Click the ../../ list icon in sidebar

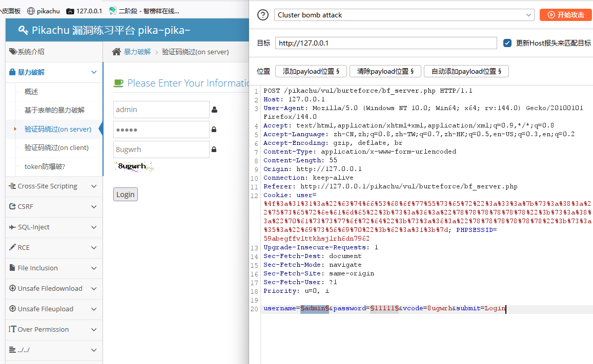(x=12, y=350)
